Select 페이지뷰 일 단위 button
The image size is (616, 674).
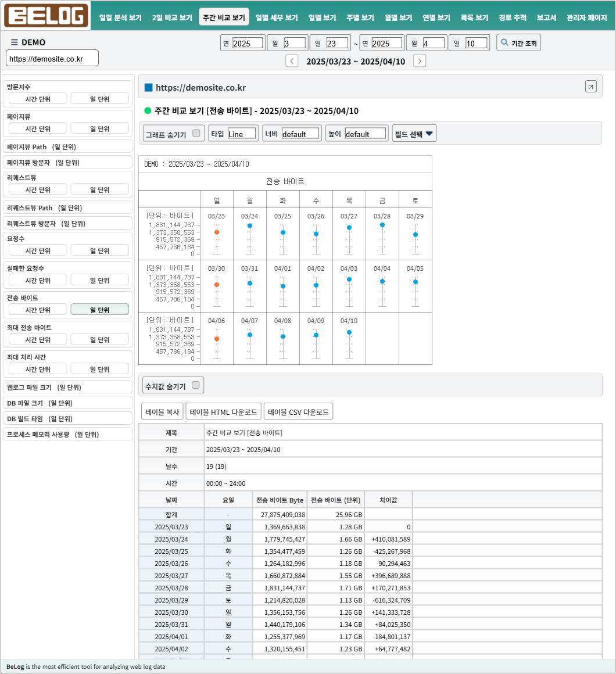pyautogui.click(x=100, y=128)
